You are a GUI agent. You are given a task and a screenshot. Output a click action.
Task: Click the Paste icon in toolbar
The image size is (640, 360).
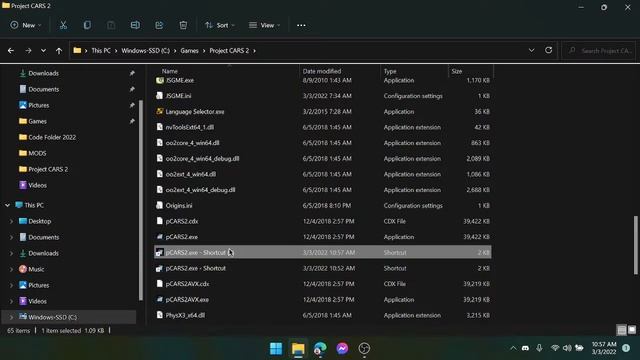pyautogui.click(x=111, y=25)
